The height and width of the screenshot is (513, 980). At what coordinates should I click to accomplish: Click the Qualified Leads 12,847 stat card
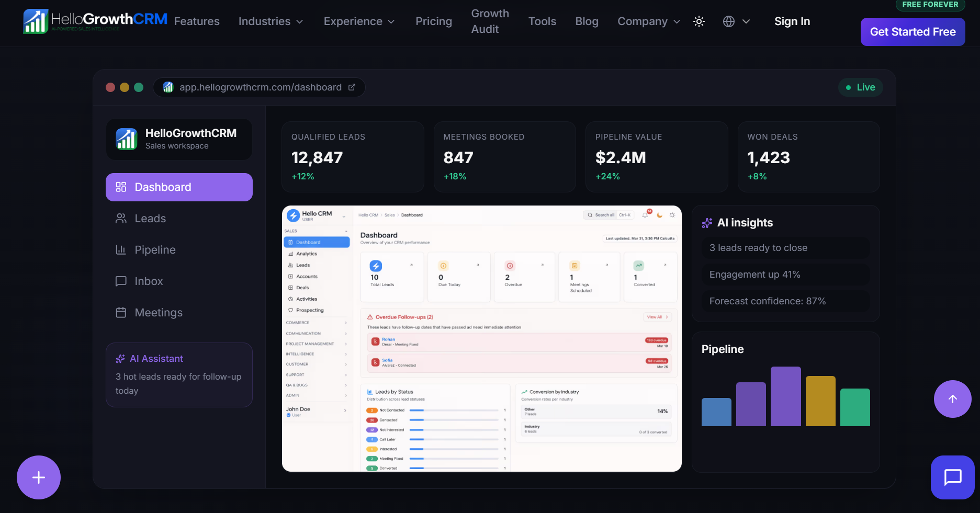353,157
